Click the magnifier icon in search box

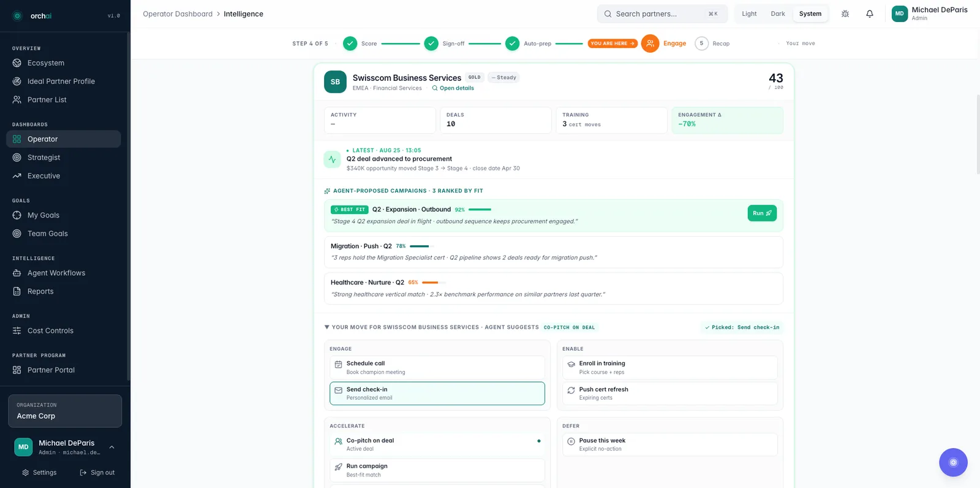608,14
